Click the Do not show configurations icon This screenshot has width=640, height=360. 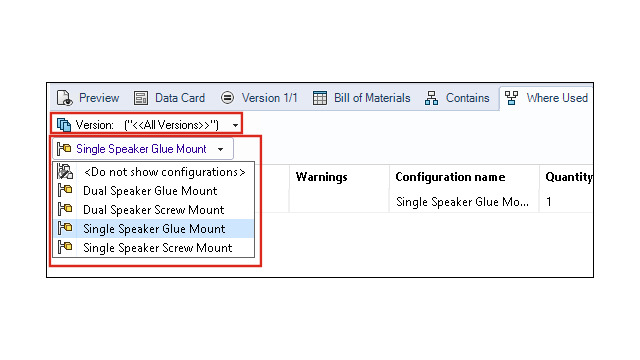tap(65, 171)
